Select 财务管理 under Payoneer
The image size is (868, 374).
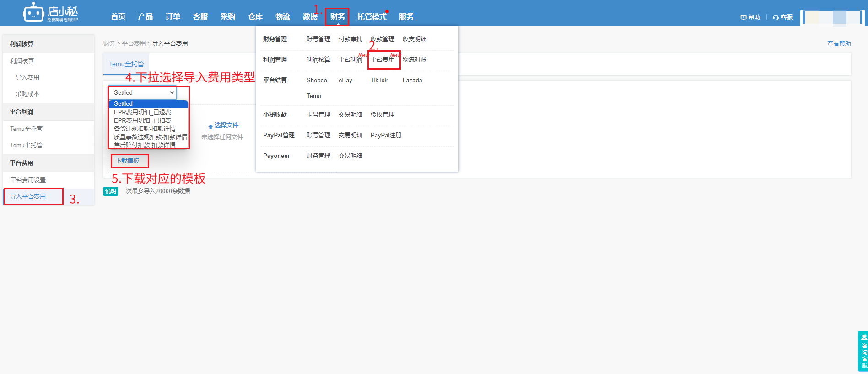click(x=318, y=156)
